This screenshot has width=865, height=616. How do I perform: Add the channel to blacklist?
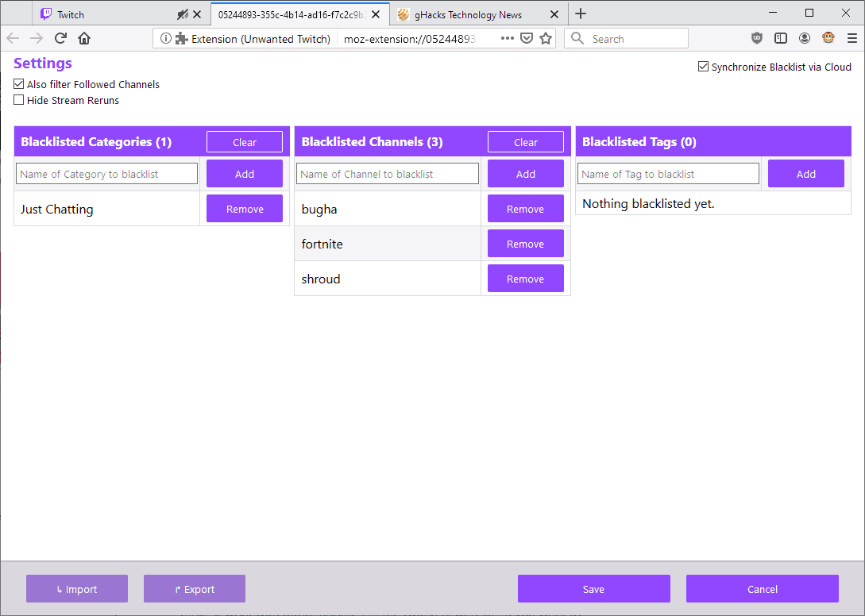(526, 174)
